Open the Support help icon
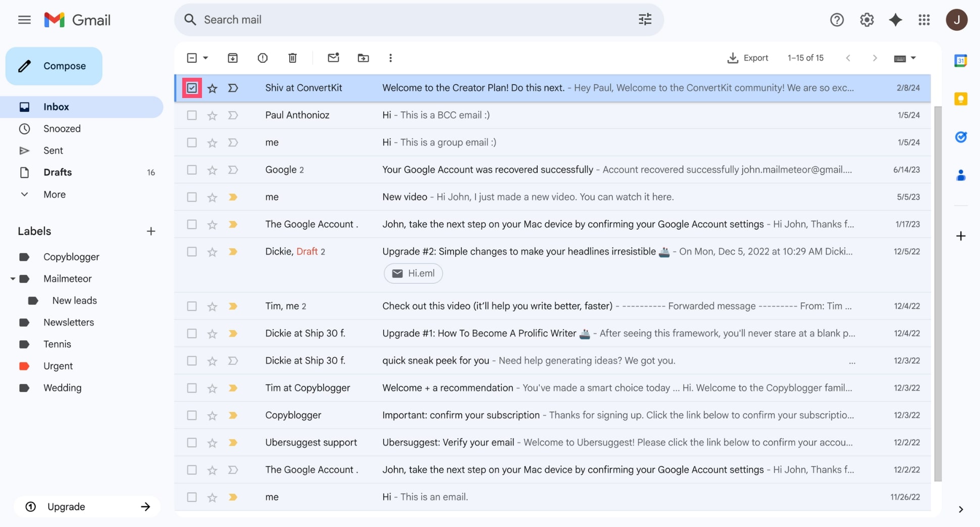 coord(837,20)
